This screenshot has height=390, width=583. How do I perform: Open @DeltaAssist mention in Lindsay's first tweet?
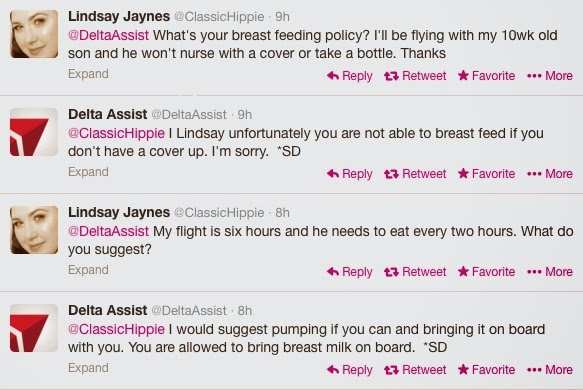[x=108, y=35]
